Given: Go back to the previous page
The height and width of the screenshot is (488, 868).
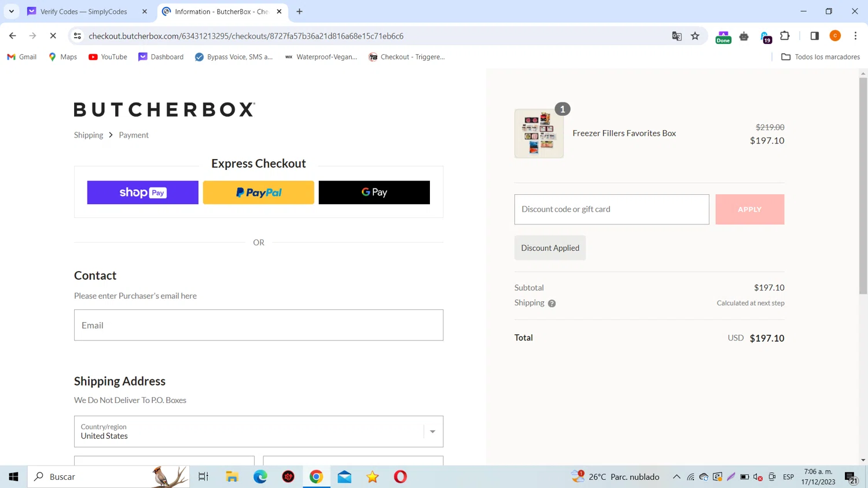Looking at the screenshot, I should point(13,36).
